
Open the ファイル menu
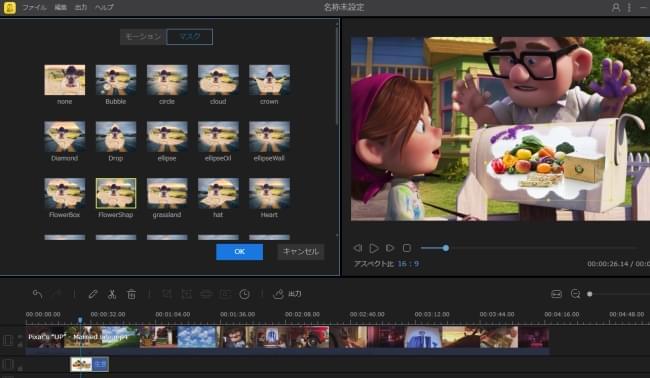click(34, 7)
